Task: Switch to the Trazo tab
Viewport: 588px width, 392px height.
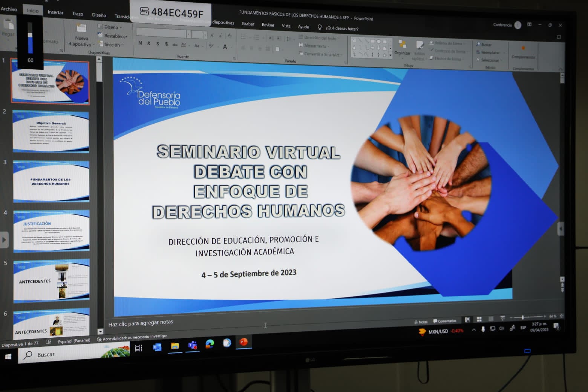Action: 78,14
